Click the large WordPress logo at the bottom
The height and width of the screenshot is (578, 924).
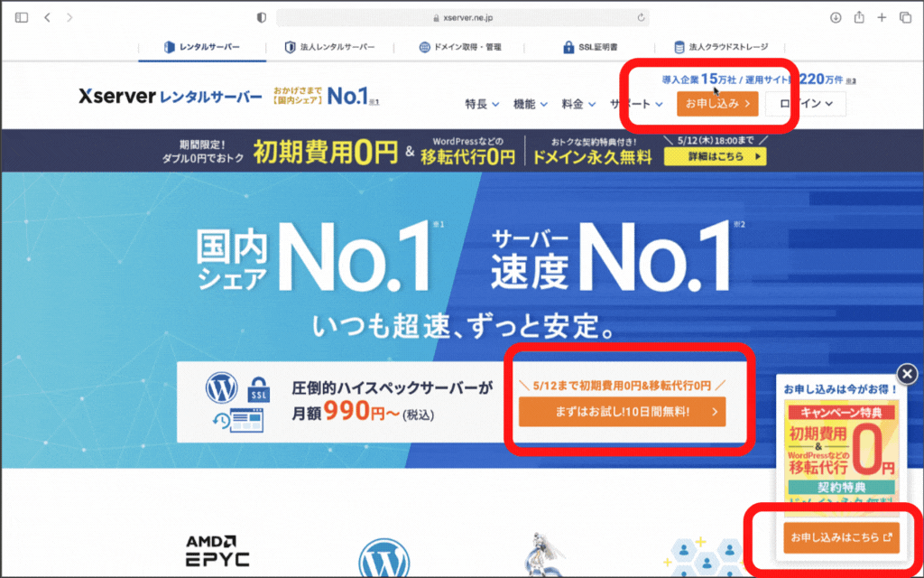click(383, 558)
